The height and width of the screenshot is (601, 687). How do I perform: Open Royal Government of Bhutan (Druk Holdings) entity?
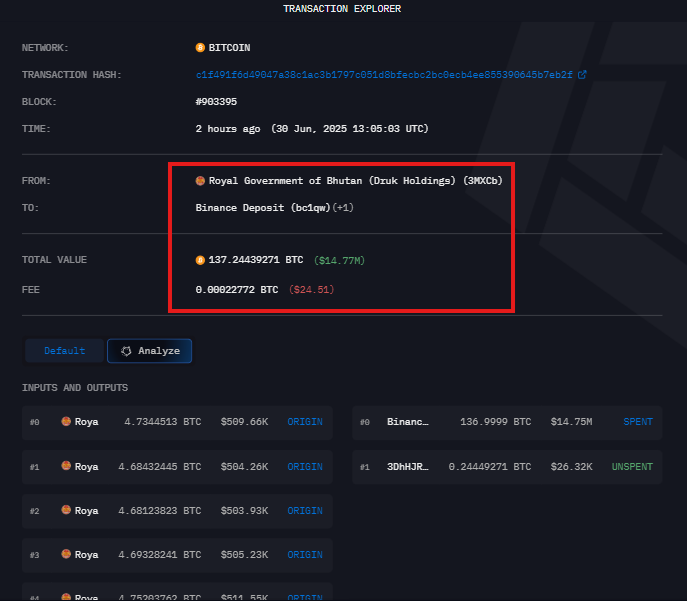[x=355, y=180]
